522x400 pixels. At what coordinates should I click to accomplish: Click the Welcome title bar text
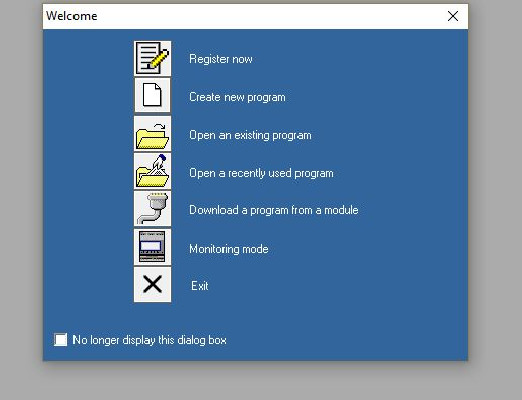click(x=72, y=16)
